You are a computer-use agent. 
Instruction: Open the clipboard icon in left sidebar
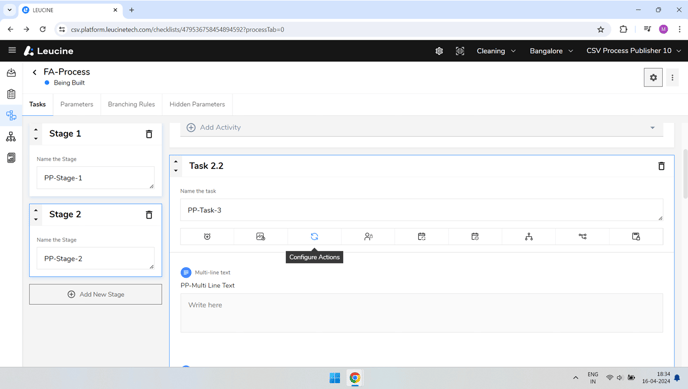coord(11,94)
